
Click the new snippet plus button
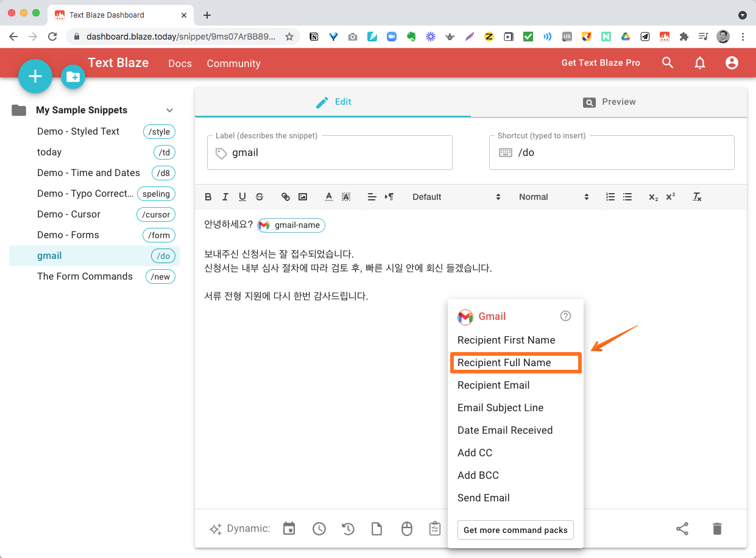pyautogui.click(x=35, y=76)
